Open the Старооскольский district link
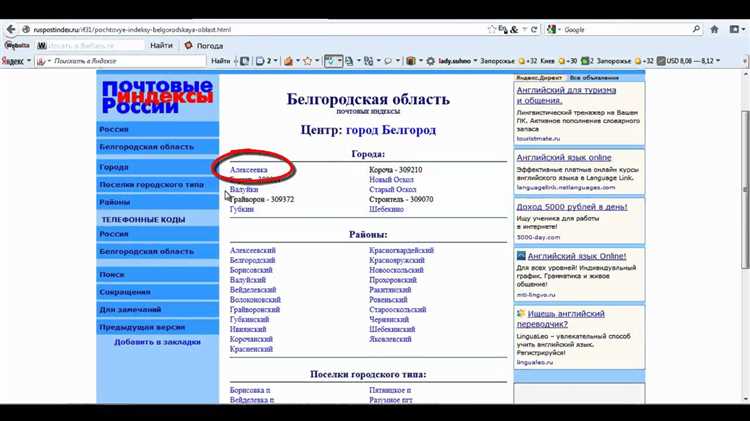The height and width of the screenshot is (421, 750). point(397,310)
